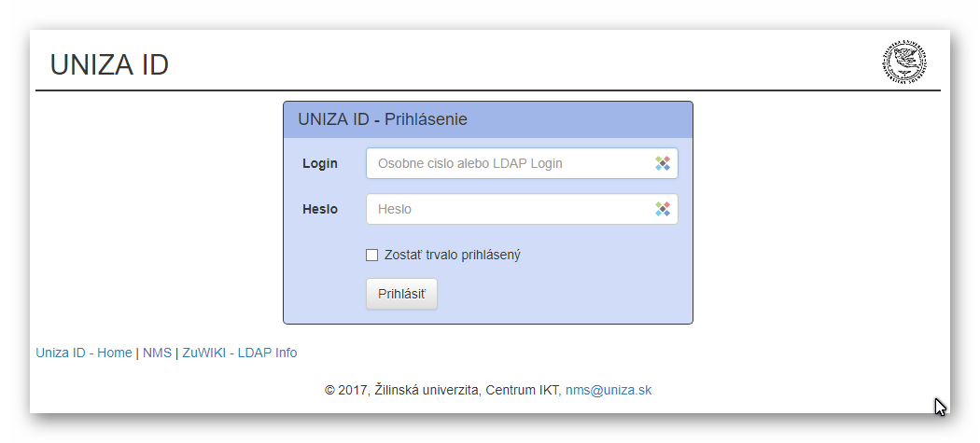Image resolution: width=980 pixels, height=443 pixels.
Task: Open the ZuWIKI - LDAP Info link
Action: 239,353
